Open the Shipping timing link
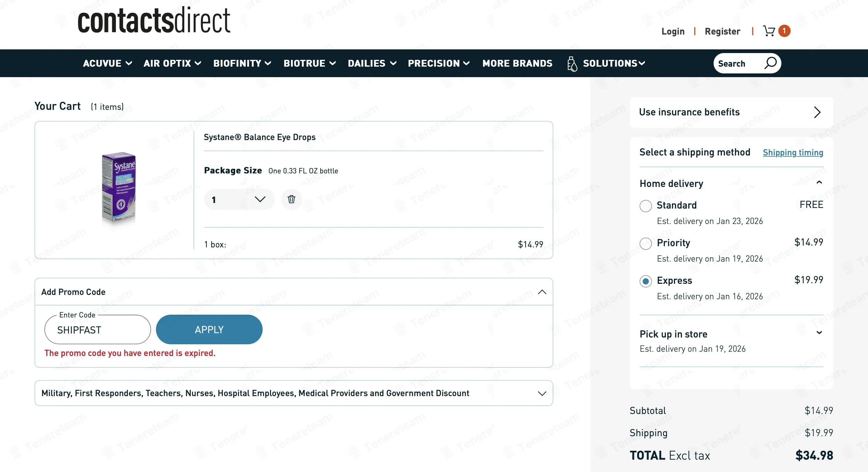The width and height of the screenshot is (868, 472). 792,153
